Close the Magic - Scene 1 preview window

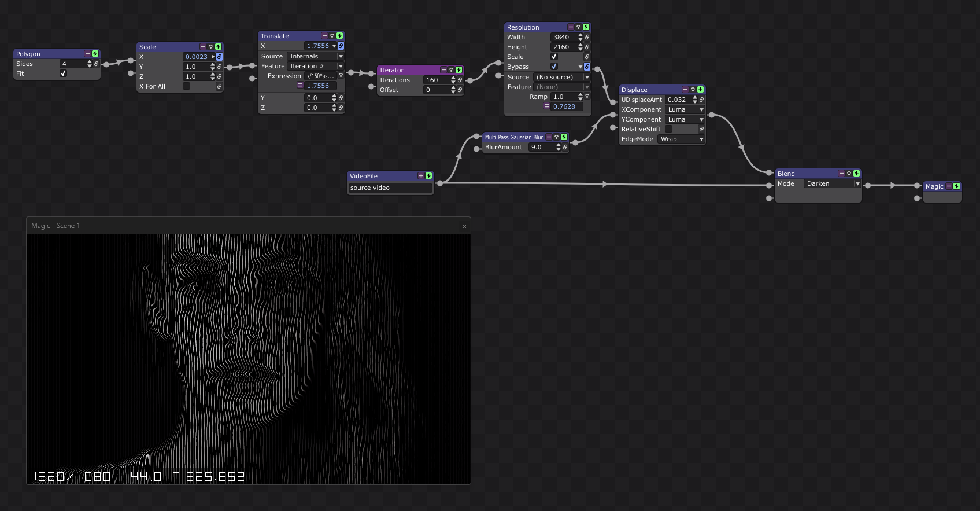(464, 226)
